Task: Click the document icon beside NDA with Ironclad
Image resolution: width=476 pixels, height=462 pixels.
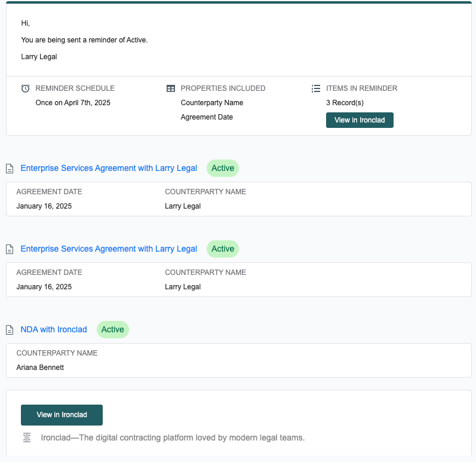Action: click(x=10, y=330)
